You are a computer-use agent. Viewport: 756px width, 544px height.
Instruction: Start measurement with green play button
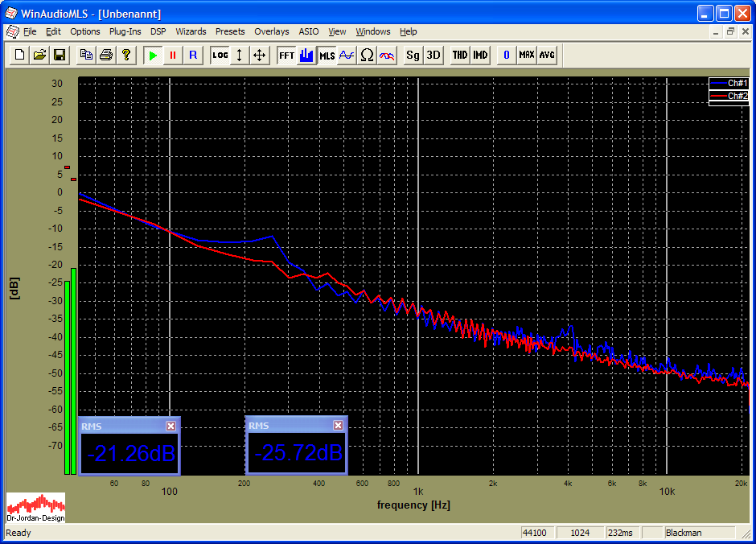coord(152,55)
